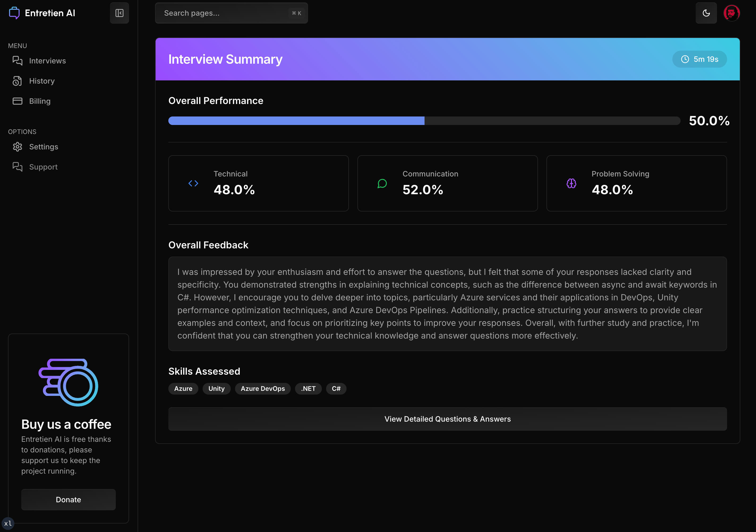Image resolution: width=756 pixels, height=532 pixels.
Task: Open the Support page
Action: (43, 167)
